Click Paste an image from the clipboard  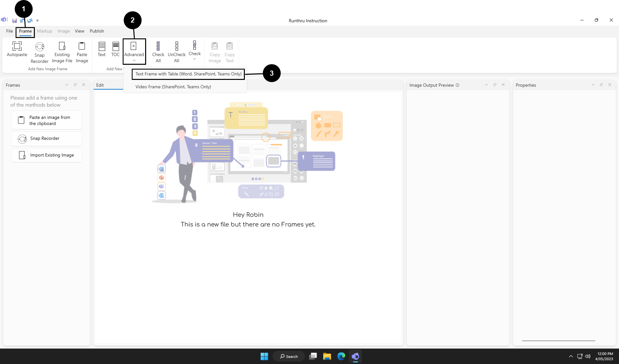[47, 120]
